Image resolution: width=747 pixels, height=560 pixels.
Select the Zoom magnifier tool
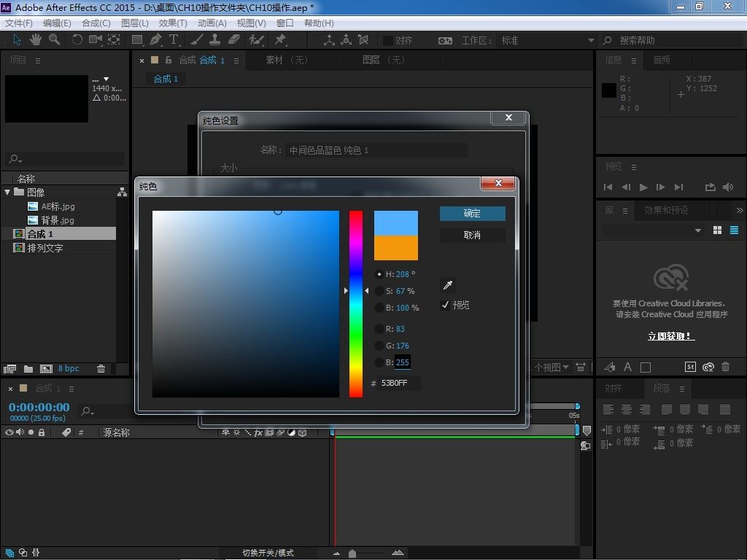tap(54, 39)
